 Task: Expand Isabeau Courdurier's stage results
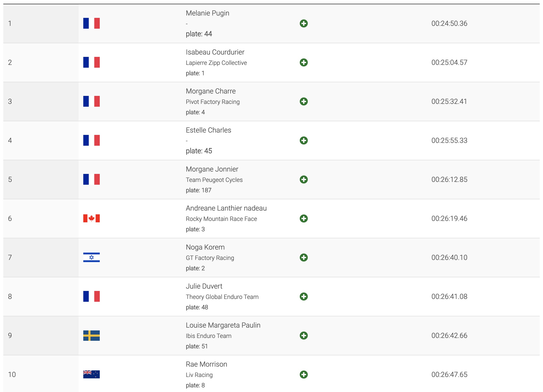(303, 63)
